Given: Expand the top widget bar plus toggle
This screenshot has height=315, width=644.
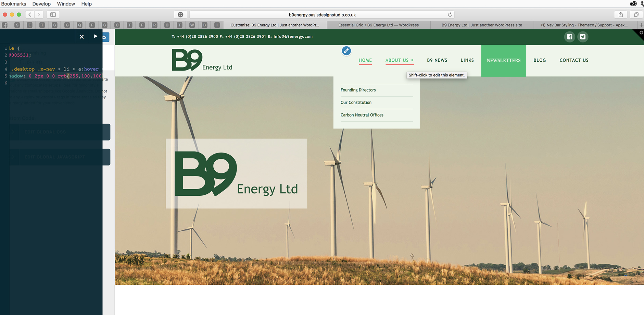Looking at the screenshot, I should [x=641, y=33].
